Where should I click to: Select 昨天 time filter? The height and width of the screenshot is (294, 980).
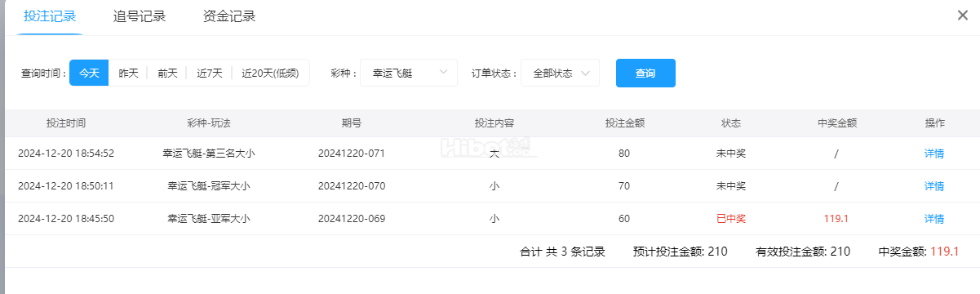[x=128, y=73]
